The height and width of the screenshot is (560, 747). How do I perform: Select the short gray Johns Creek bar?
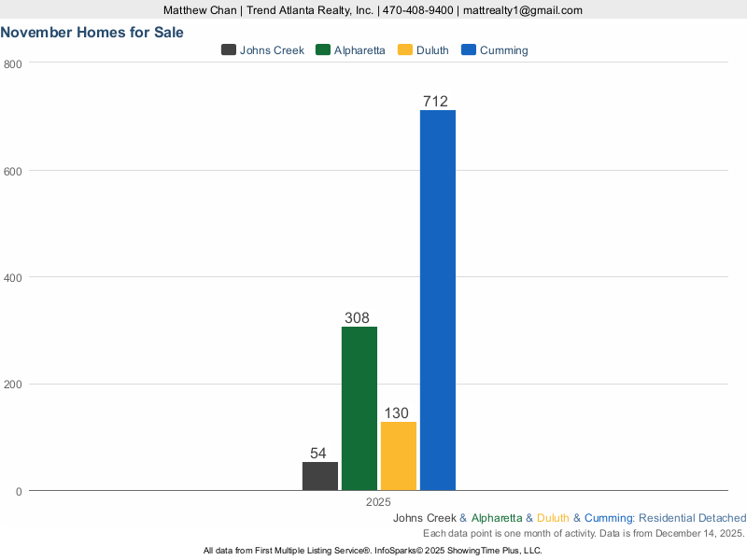[320, 476]
